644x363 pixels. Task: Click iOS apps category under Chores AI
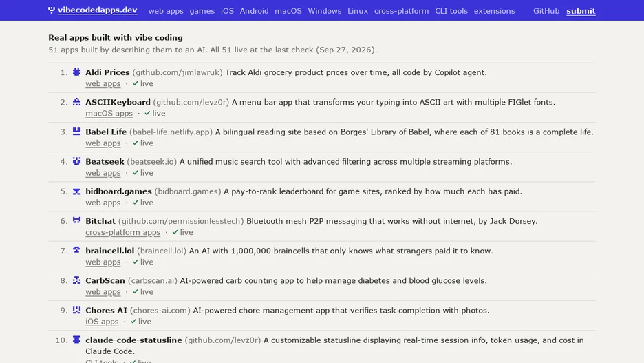point(102,322)
